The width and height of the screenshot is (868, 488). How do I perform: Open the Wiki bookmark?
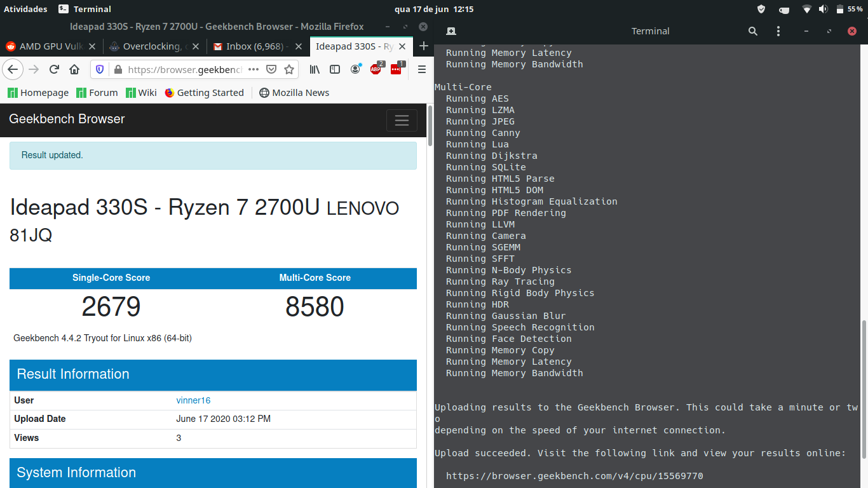coord(141,93)
